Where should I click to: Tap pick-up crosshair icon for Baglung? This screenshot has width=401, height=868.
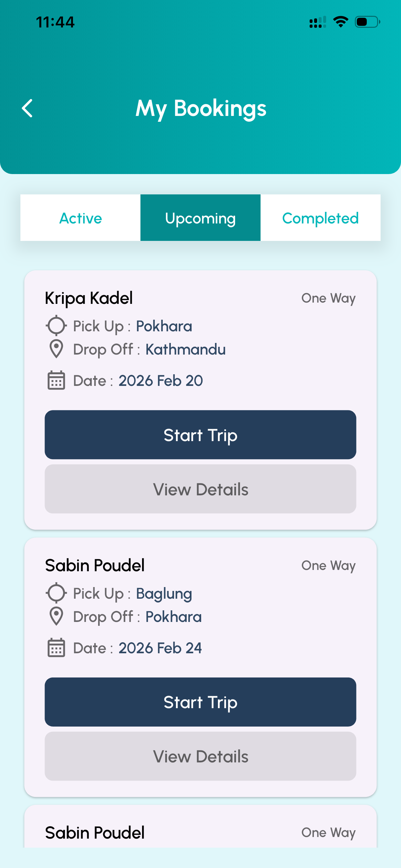pos(56,593)
